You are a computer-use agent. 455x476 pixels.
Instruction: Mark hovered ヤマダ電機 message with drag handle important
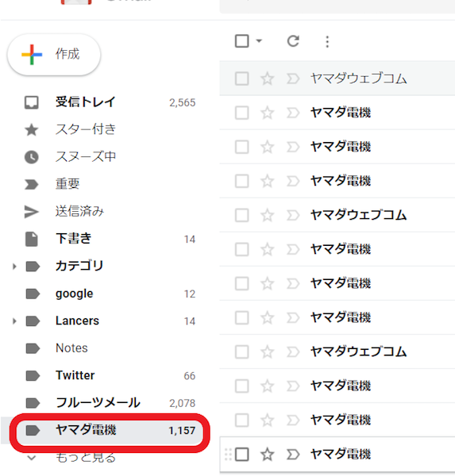tap(293, 454)
